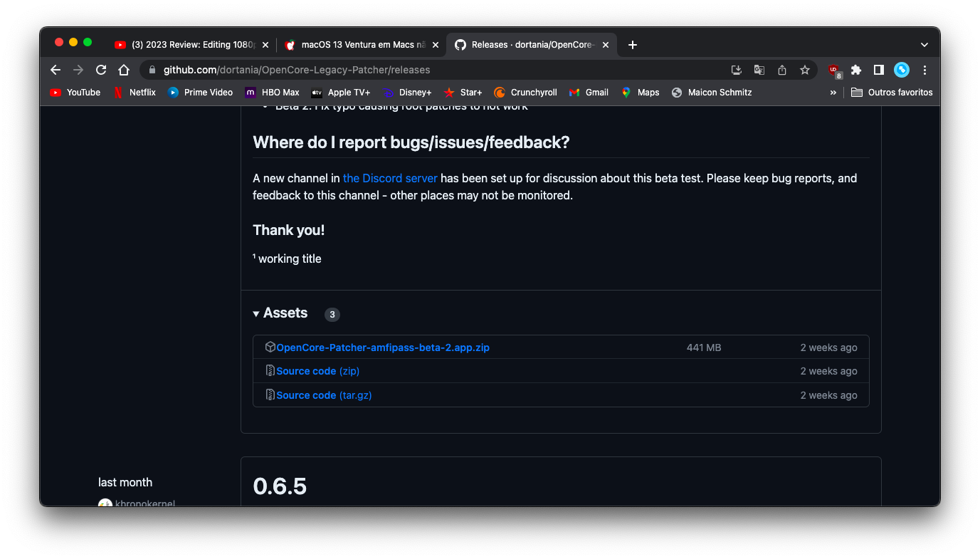The image size is (980, 559).
Task: Bookmark this page with the star icon
Action: pyautogui.click(x=805, y=70)
